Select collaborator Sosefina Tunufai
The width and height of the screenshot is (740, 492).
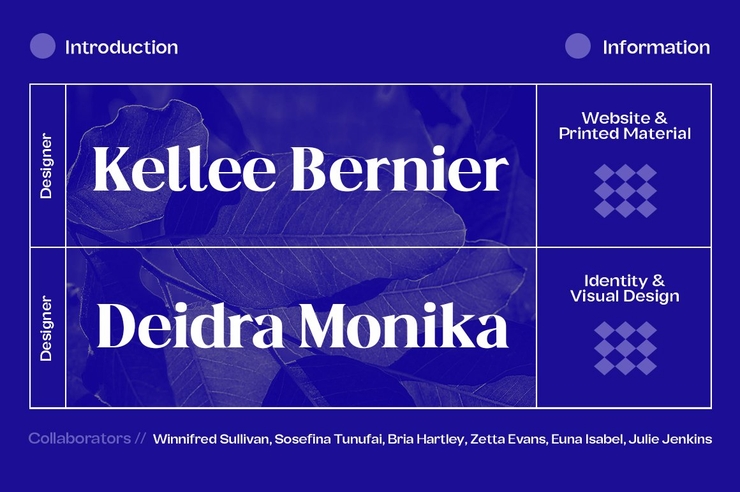coord(328,439)
